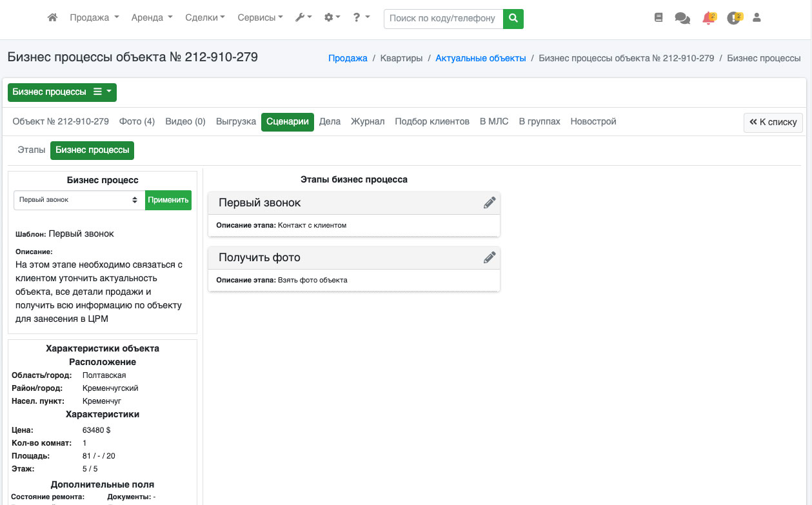Viewport: 812px width, 505px height.
Task: Open the user profile icon
Action: [757, 18]
